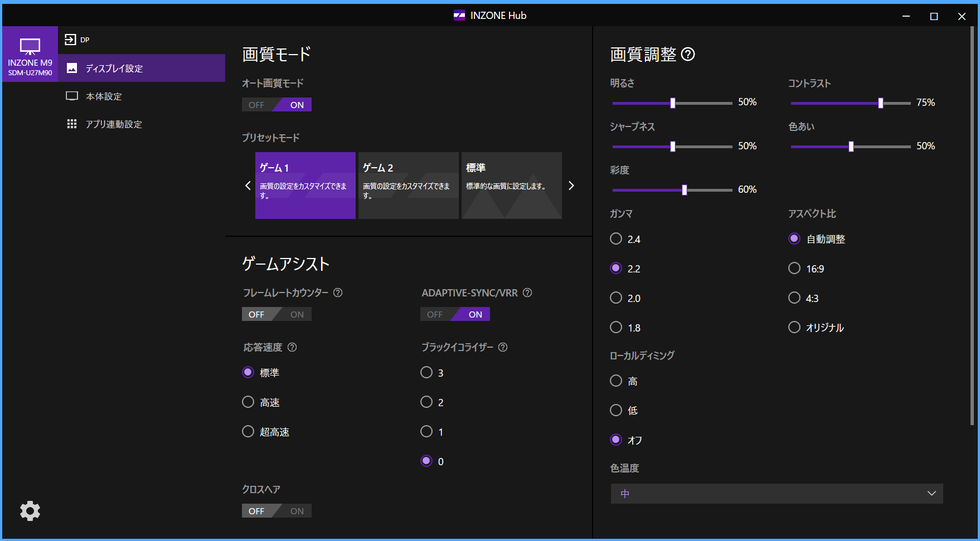The height and width of the screenshot is (541, 980).
Task: Set local dimming to オフ
Action: click(616, 440)
